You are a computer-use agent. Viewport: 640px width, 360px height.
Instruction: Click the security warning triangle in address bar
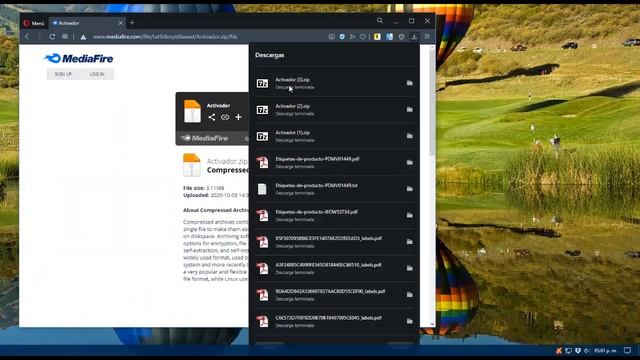coord(83,37)
